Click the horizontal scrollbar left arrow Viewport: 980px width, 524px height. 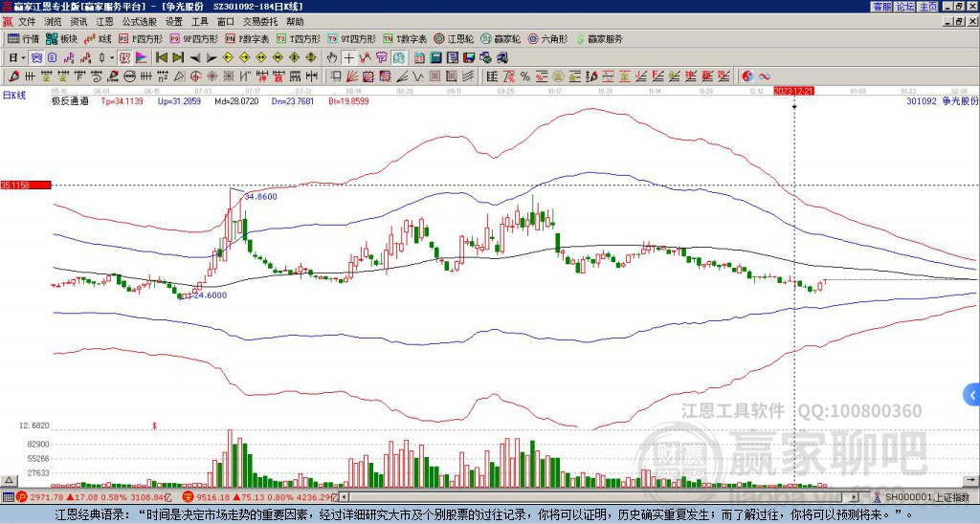pos(345,497)
